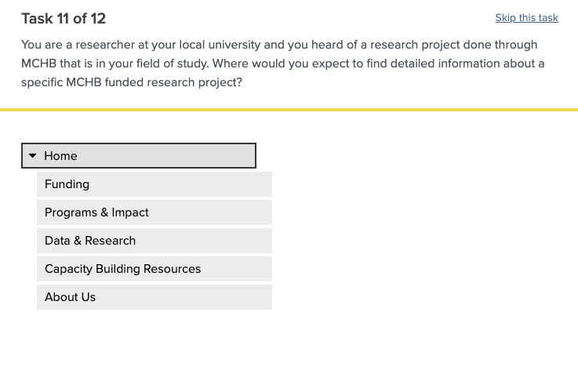This screenshot has height=392, width=578.
Task: Select the Data & Research item
Action: (x=154, y=241)
